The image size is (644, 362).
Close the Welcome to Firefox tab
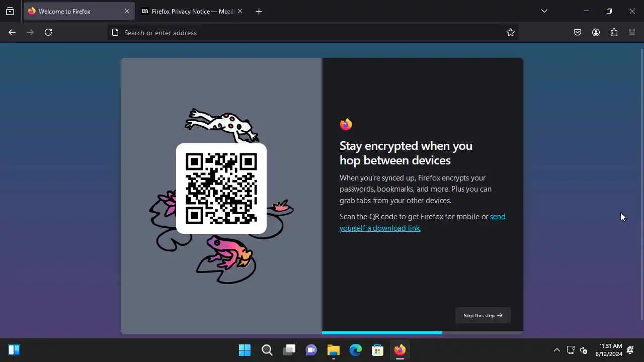(x=126, y=11)
